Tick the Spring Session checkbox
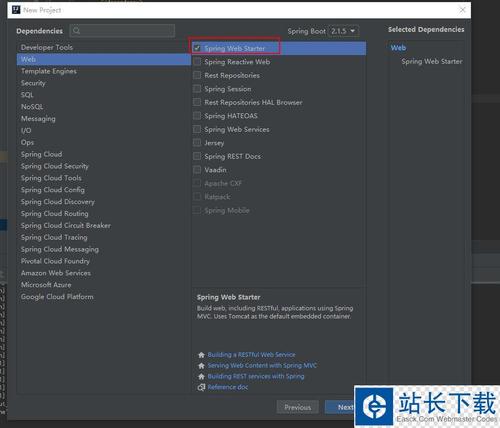This screenshot has height=428, width=500. [x=197, y=89]
